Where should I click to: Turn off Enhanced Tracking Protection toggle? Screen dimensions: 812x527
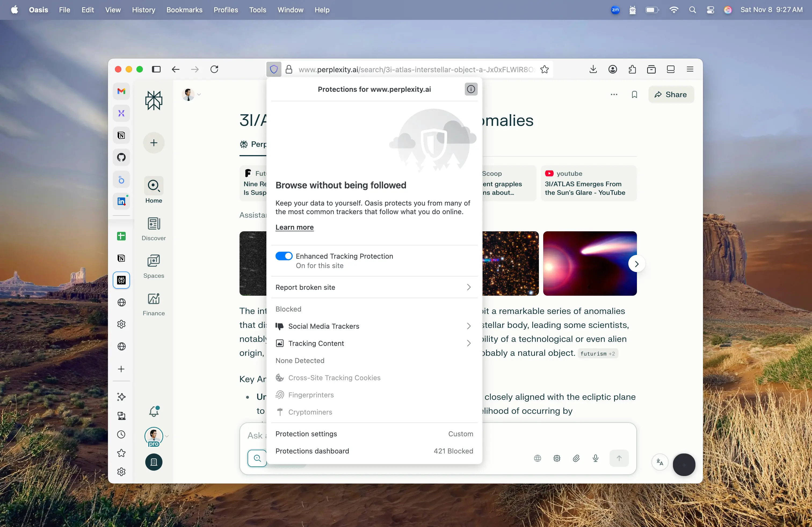284,256
